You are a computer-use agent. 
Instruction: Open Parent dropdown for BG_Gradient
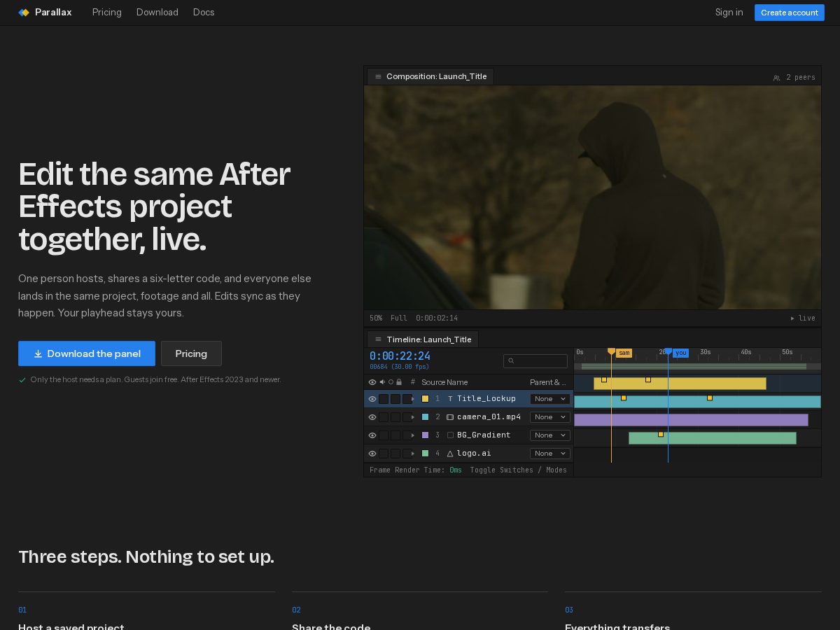pyautogui.click(x=550, y=435)
